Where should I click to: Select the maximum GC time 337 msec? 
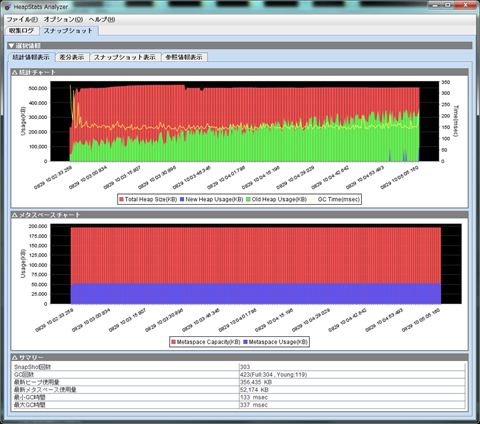click(254, 405)
